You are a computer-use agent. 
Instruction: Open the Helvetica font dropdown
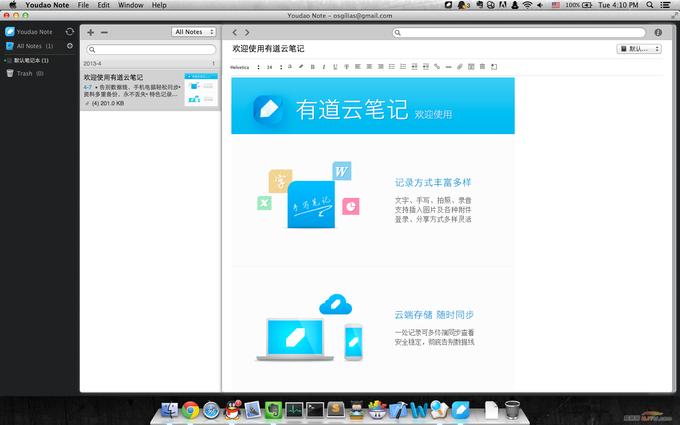click(245, 67)
